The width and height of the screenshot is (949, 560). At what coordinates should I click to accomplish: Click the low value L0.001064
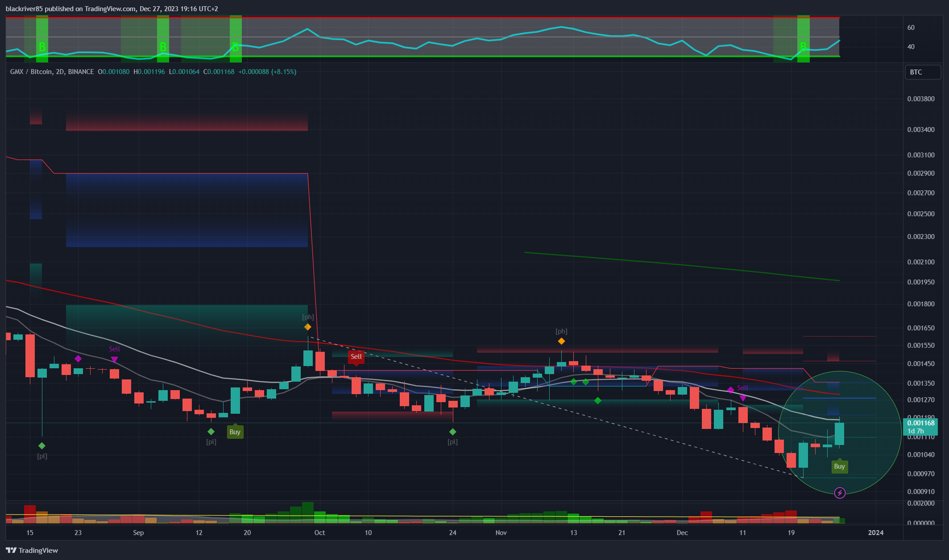pyautogui.click(x=184, y=72)
